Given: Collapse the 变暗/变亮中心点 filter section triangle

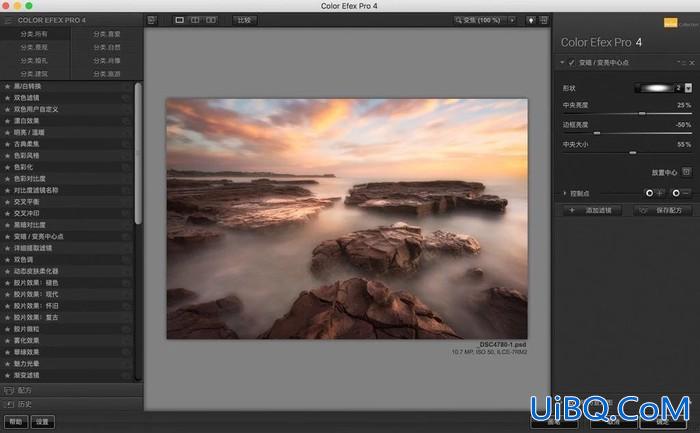Looking at the screenshot, I should click(562, 63).
